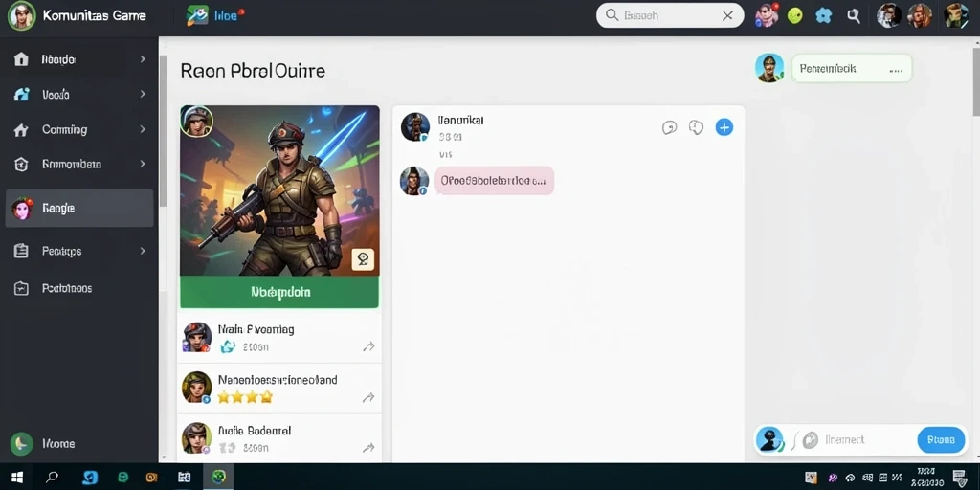Expand the Conming sidebar section arrow

tap(143, 129)
